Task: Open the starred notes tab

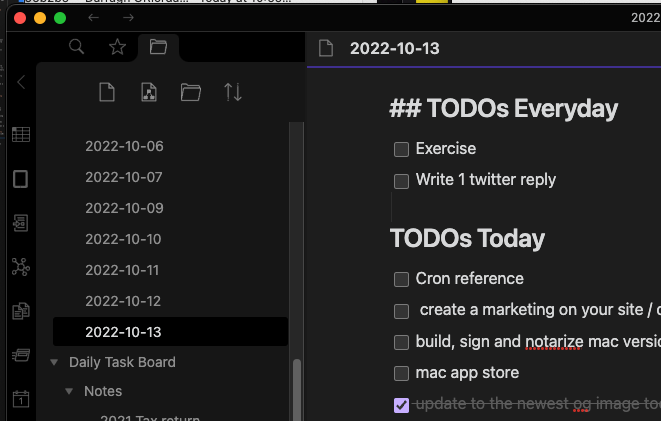Action: (x=117, y=47)
